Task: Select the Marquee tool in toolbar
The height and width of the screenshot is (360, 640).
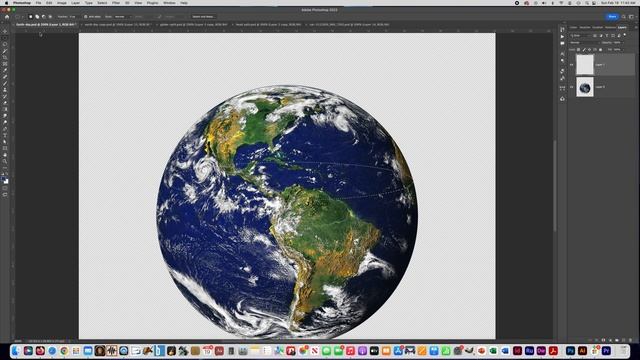Action: point(5,38)
